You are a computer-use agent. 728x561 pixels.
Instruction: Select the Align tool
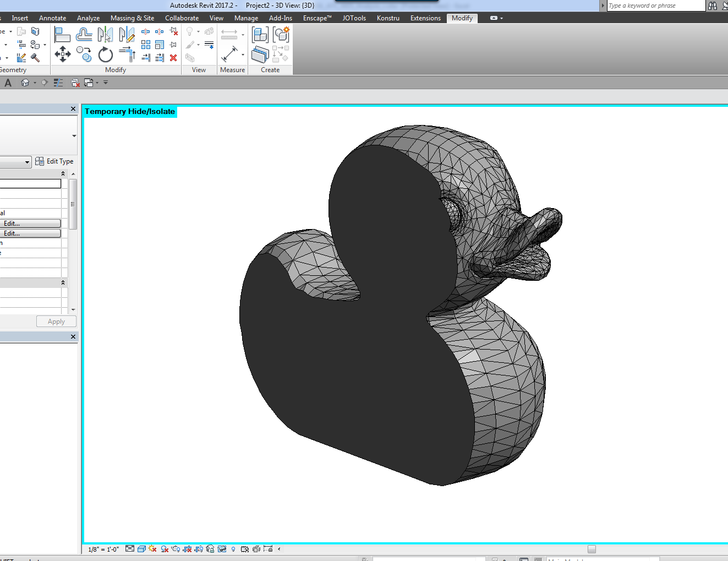point(62,35)
